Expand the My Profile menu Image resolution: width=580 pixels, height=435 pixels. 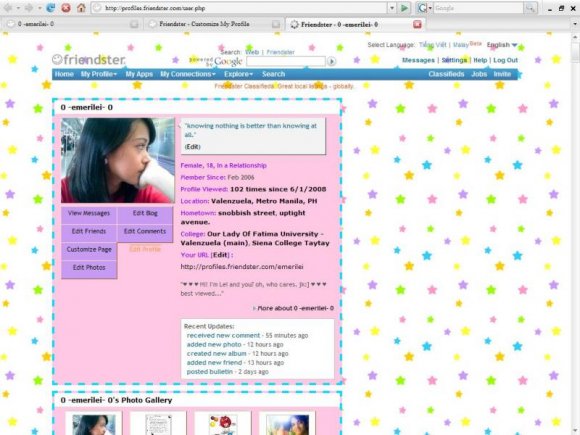[99, 74]
